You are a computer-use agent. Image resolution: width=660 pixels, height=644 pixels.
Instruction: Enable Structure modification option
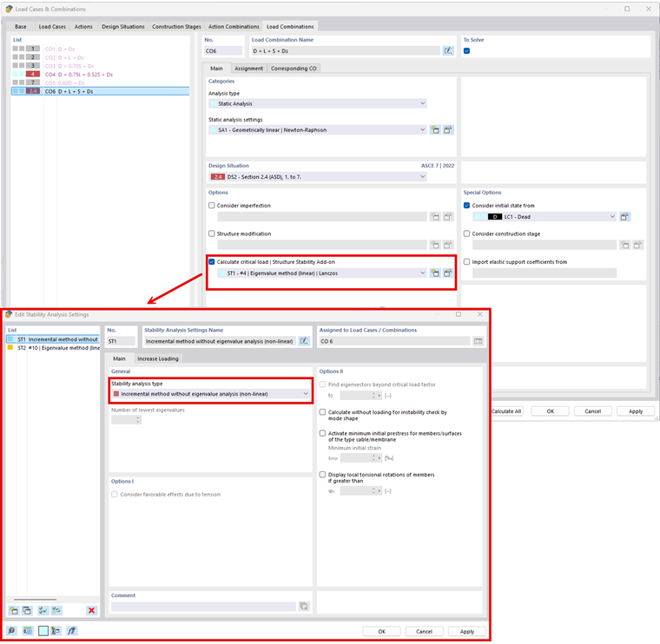(x=212, y=233)
